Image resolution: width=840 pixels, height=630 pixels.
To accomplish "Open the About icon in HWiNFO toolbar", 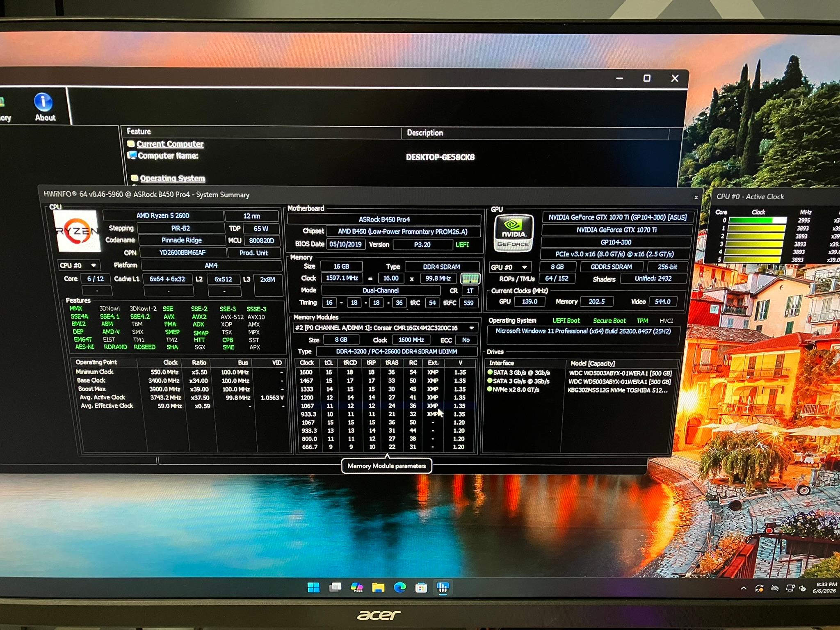I will pos(44,107).
